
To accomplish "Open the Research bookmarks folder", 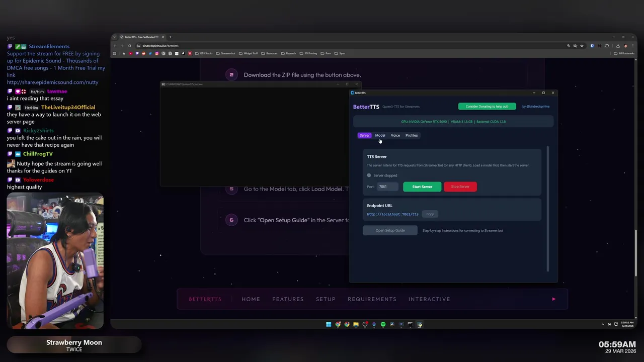I will 288,53.
